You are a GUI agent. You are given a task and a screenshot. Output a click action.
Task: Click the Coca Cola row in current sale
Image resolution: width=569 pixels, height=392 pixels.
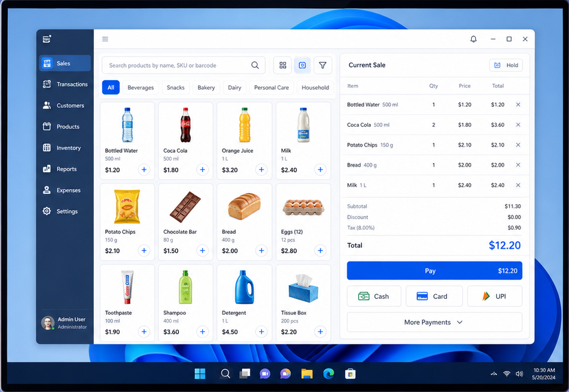coord(434,125)
